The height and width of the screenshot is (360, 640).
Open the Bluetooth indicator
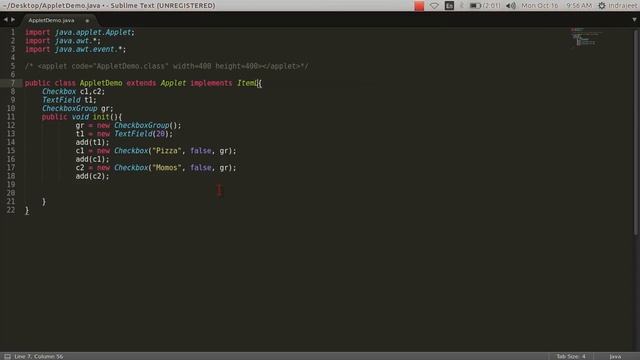[462, 6]
